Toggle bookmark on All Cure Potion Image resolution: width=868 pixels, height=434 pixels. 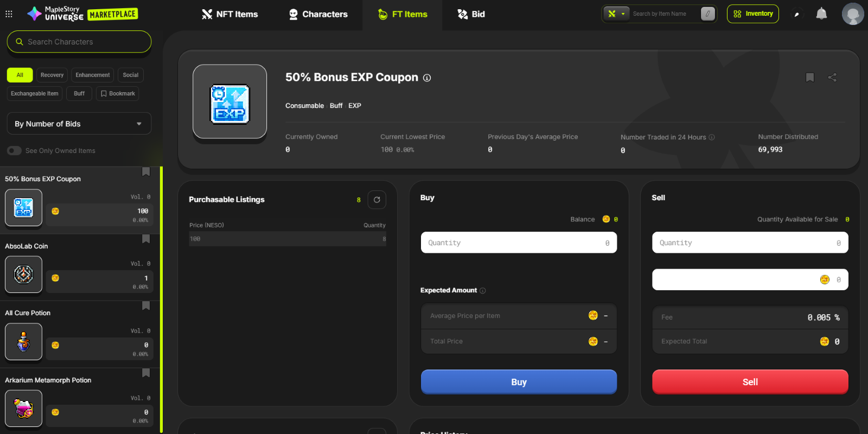click(x=145, y=306)
